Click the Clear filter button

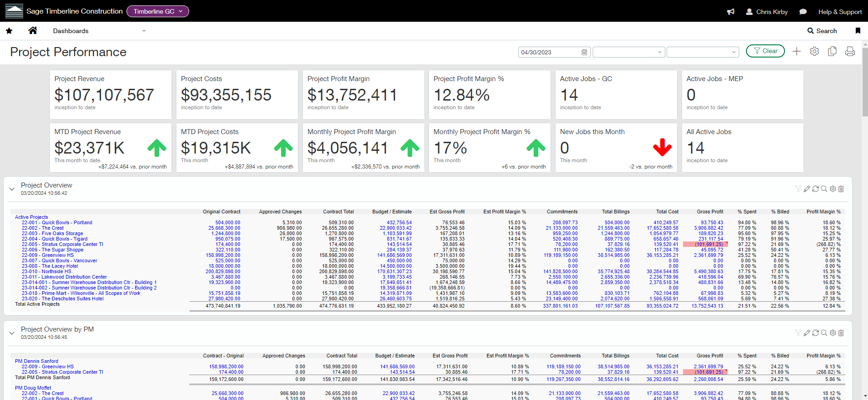[766, 51]
